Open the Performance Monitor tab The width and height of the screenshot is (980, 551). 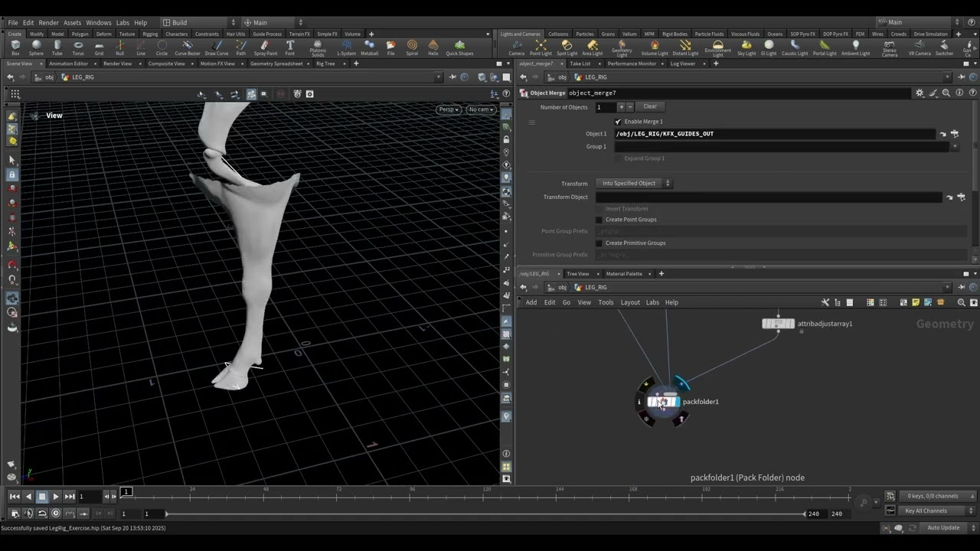click(632, 64)
